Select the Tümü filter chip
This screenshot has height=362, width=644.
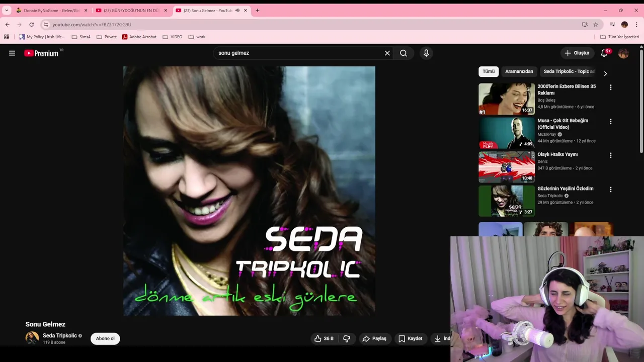(x=489, y=71)
